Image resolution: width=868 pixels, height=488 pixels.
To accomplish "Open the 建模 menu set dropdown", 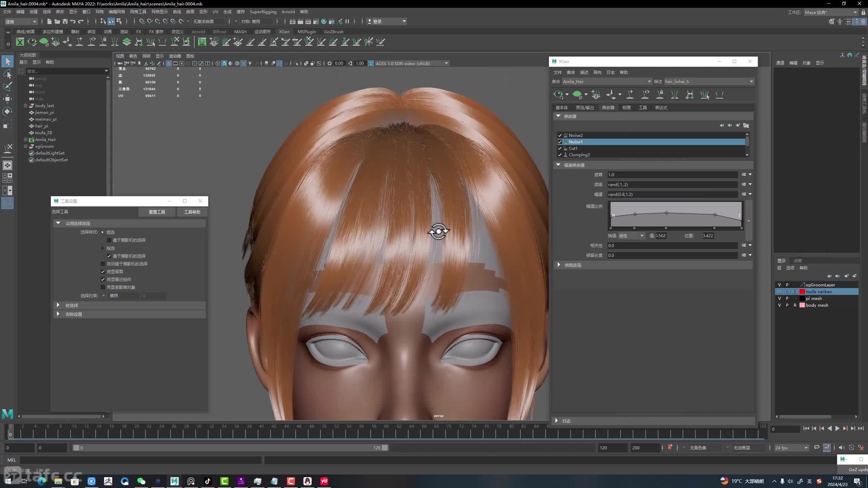I will click(x=21, y=21).
